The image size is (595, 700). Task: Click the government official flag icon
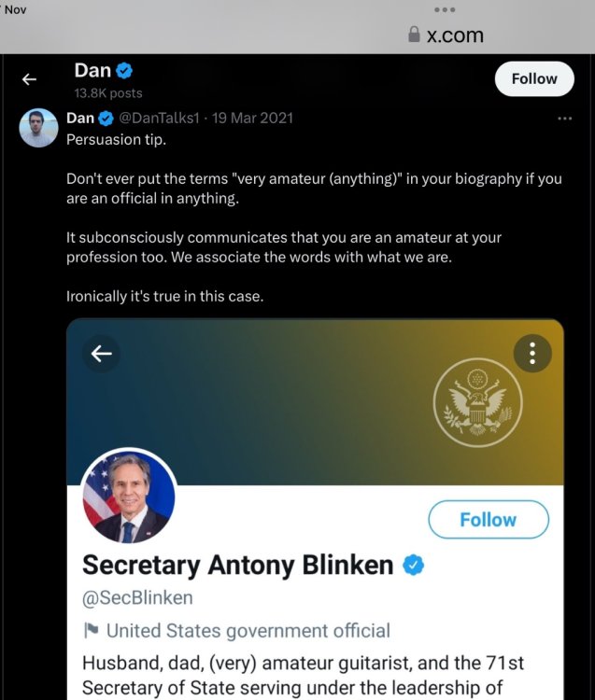click(92, 630)
